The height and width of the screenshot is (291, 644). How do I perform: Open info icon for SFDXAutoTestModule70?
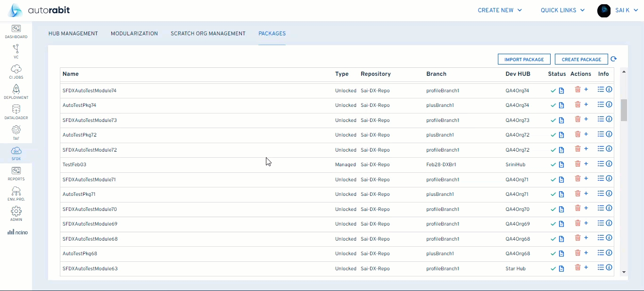tap(609, 209)
